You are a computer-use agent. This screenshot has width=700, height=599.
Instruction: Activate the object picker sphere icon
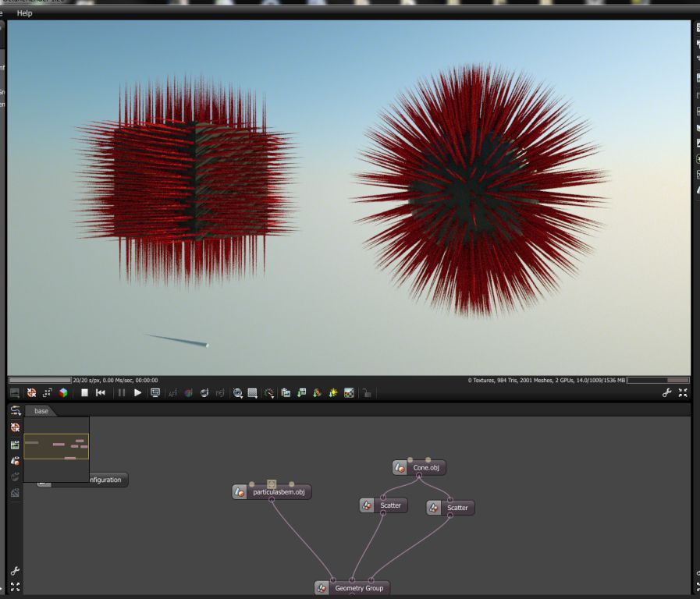point(204,393)
